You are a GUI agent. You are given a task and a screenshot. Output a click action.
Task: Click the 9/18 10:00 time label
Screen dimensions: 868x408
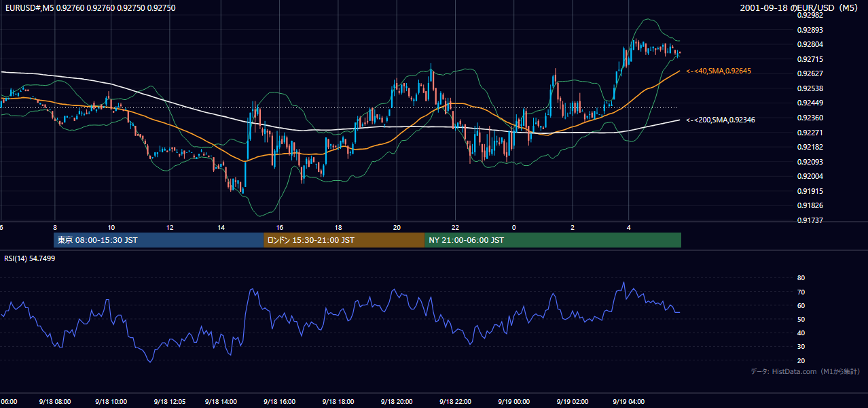(x=111, y=401)
